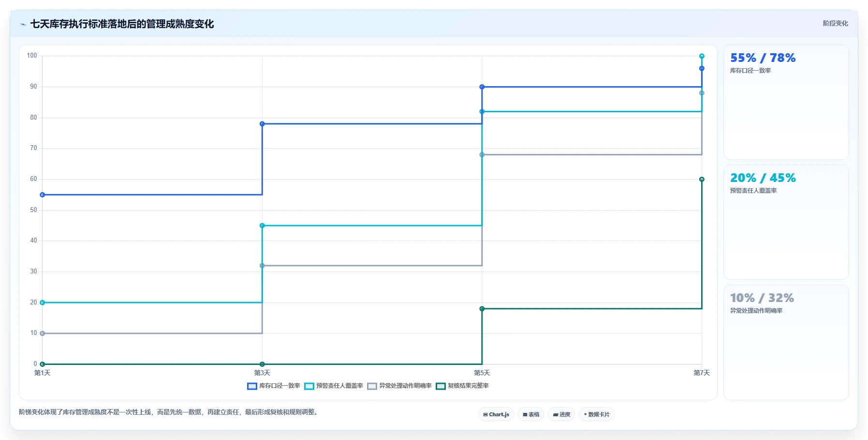Click the 阶段变化 label in the header
This screenshot has height=440, width=868.
pyautogui.click(x=835, y=23)
